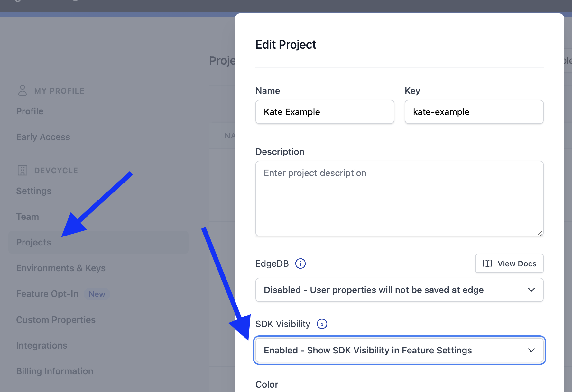
Task: Click the book icon inside View Docs button
Action: [x=487, y=263]
